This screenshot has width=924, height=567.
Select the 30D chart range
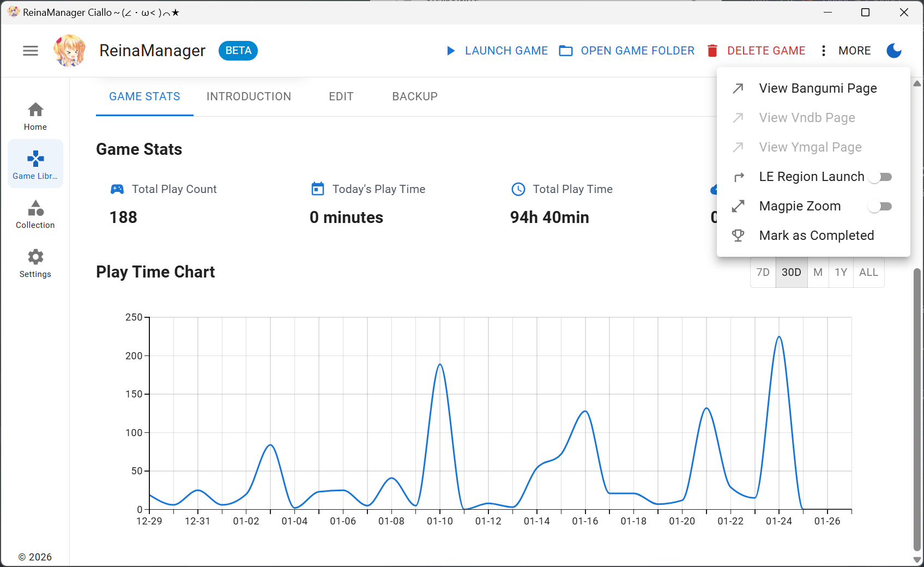pyautogui.click(x=792, y=273)
